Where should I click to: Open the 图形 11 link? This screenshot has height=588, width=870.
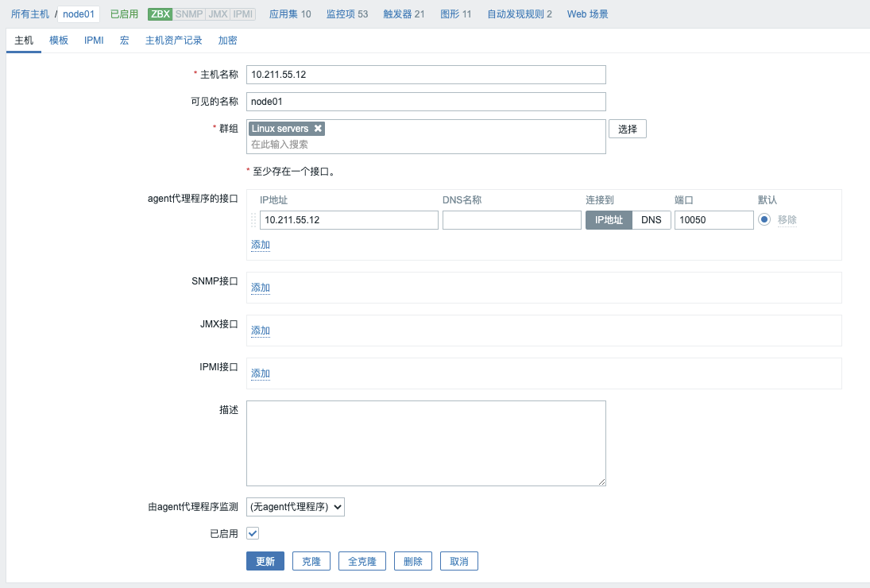tap(455, 14)
